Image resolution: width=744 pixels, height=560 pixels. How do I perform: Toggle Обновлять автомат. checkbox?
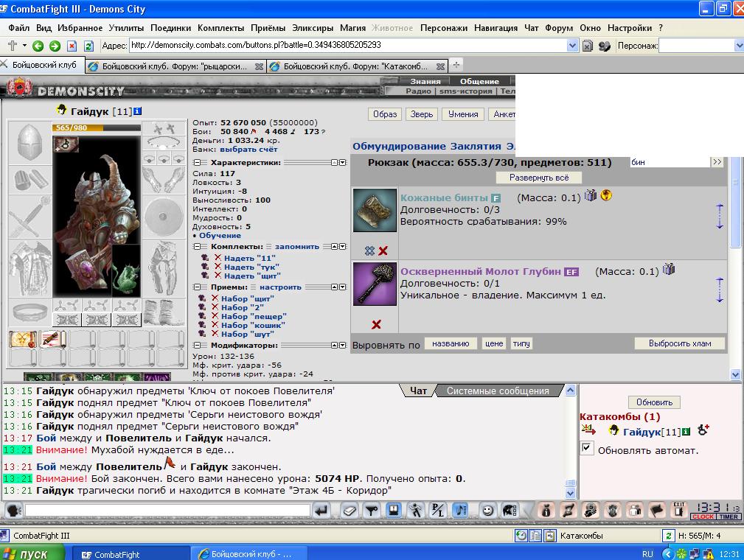[586, 448]
